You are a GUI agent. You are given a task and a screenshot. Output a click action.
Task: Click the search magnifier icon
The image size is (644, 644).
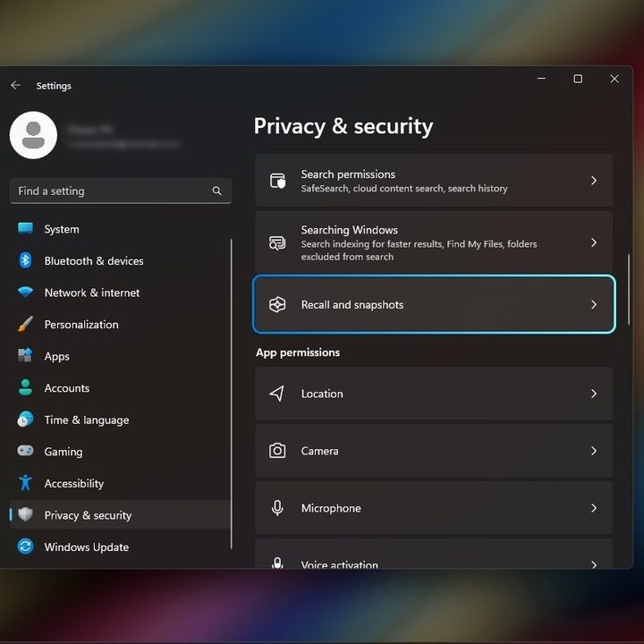point(216,191)
